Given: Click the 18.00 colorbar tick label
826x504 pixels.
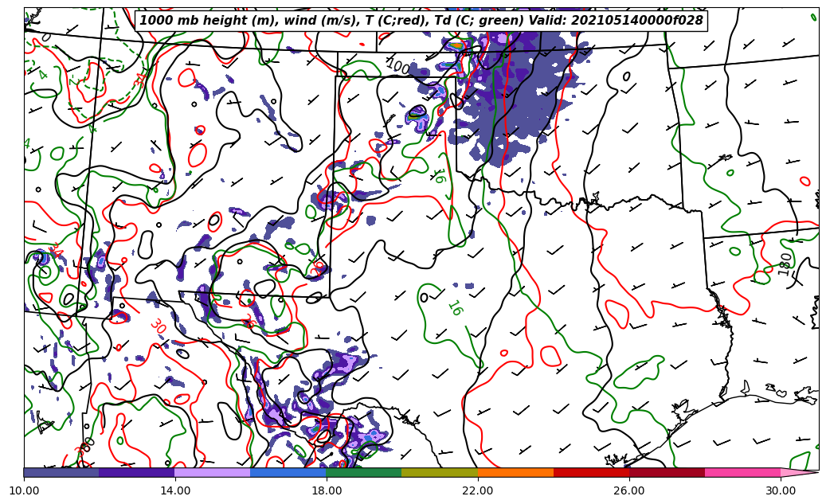Looking at the screenshot, I should coord(327,490).
